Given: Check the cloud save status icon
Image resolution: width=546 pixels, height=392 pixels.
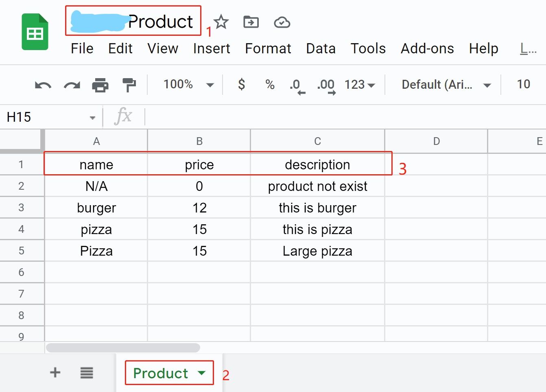Looking at the screenshot, I should [282, 22].
